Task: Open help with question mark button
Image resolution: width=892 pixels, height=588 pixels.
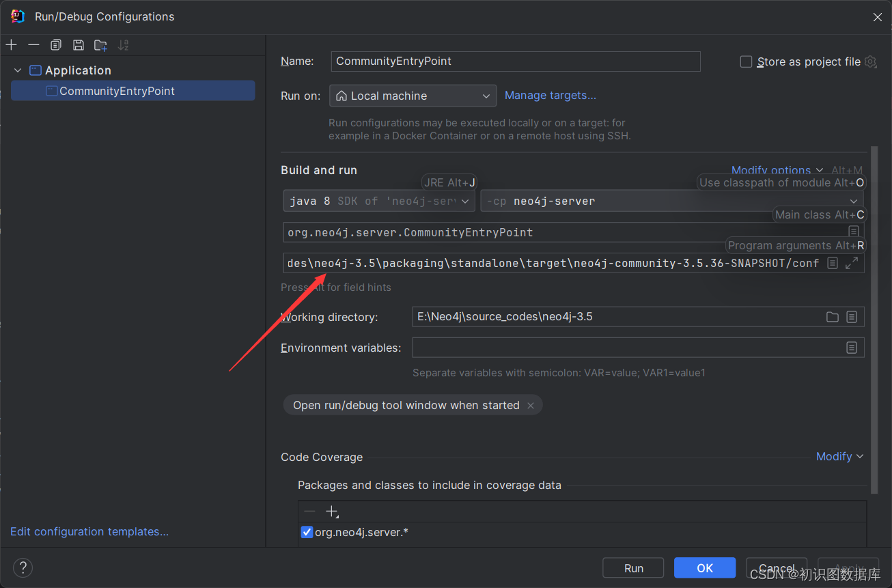Action: click(x=23, y=568)
